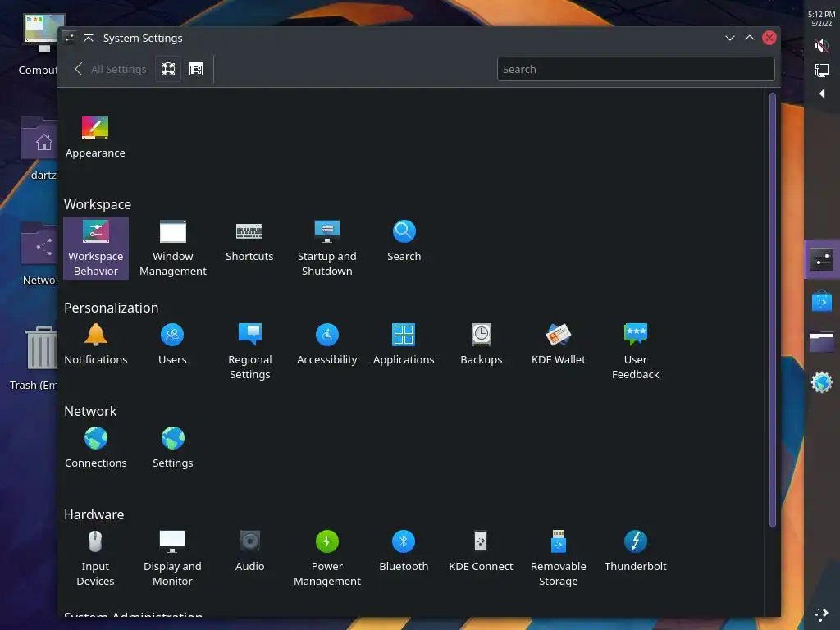Screen dimensions: 840x630
Task: Open the file manager from panel
Action: [822, 342]
